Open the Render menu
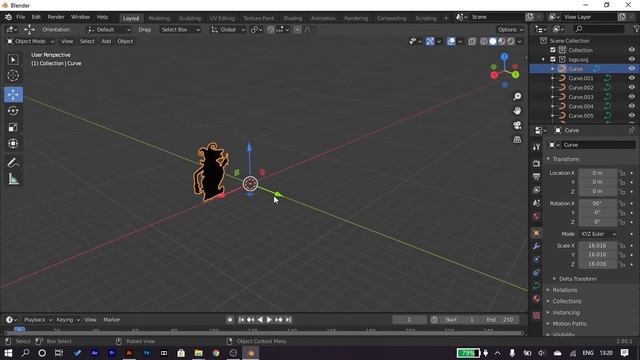Viewport: 640px width, 360px height. tap(56, 17)
